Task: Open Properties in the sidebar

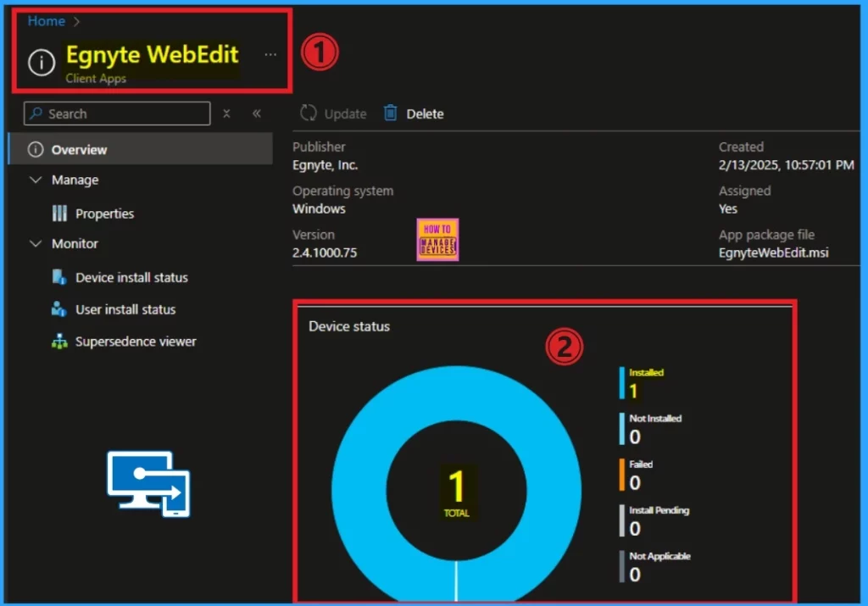Action: point(104,214)
